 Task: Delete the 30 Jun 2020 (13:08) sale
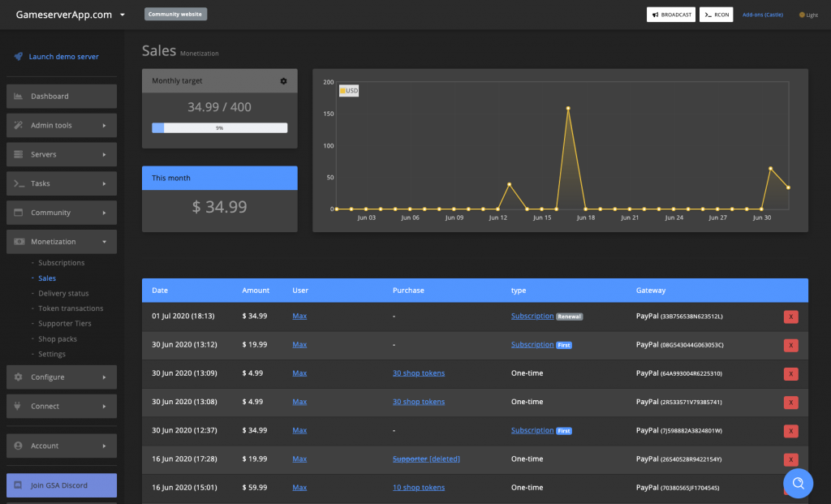coord(790,403)
